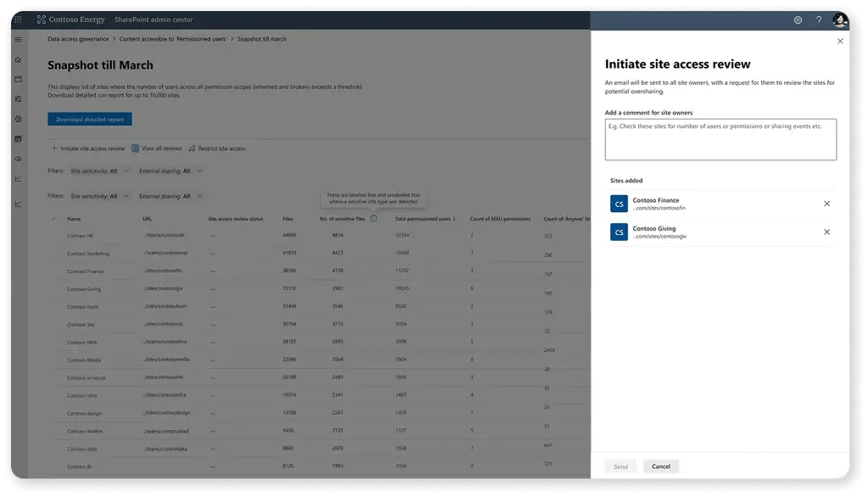The image size is (868, 497).
Task: Click Contoso Giving title in Sites added
Action: (654, 229)
